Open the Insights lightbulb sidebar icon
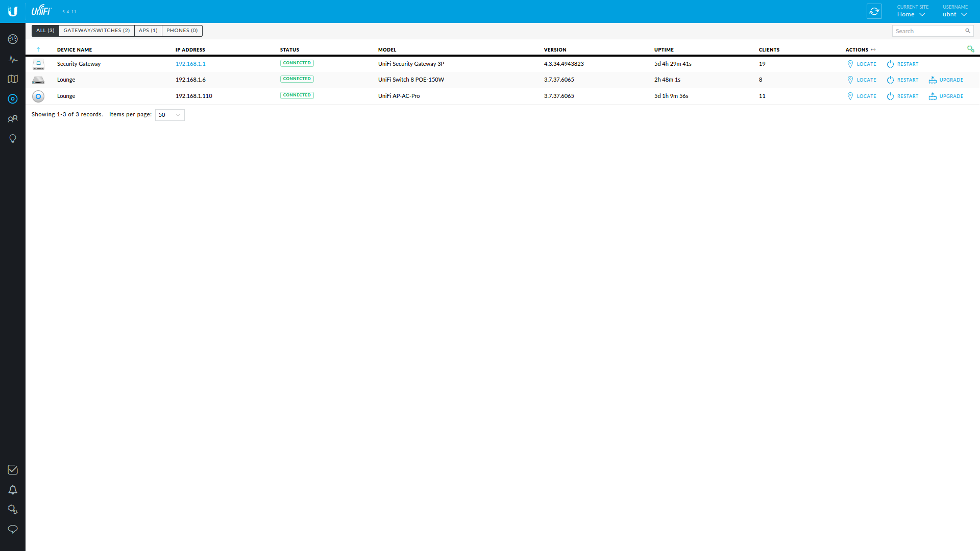Screen dimensions: 980x551 click(13, 139)
